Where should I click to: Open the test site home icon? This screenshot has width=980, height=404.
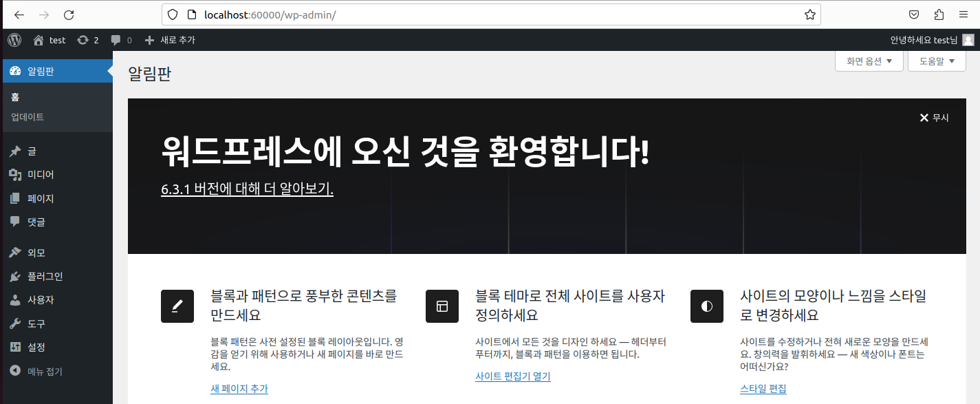(39, 40)
